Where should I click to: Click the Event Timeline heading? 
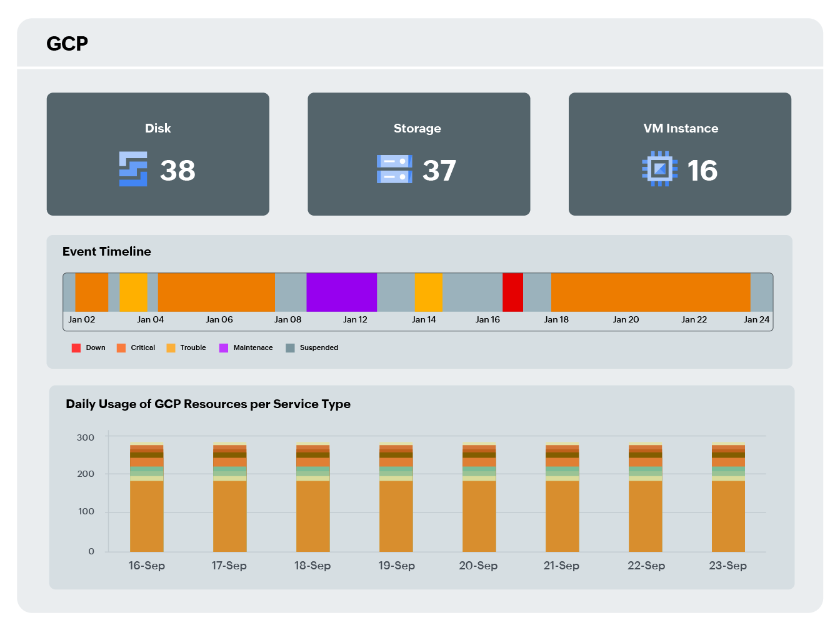107,251
